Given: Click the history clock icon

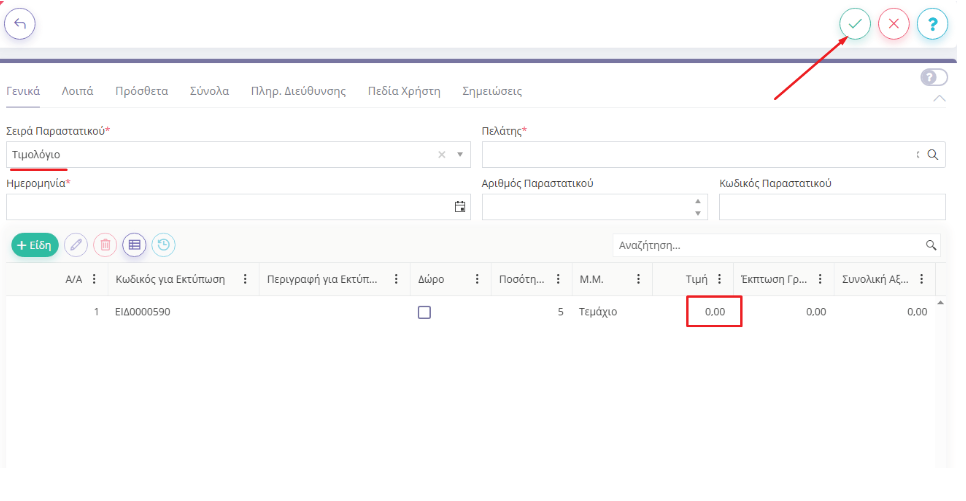Looking at the screenshot, I should (164, 244).
